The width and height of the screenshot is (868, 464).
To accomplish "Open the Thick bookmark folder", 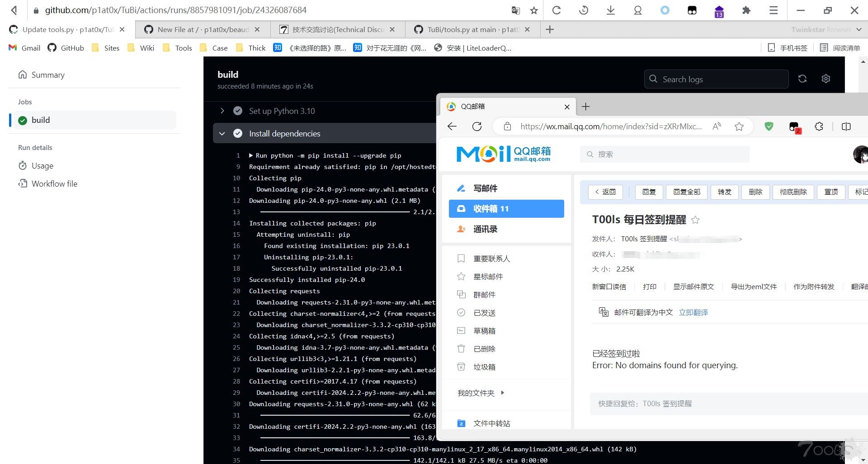I will 251,48.
